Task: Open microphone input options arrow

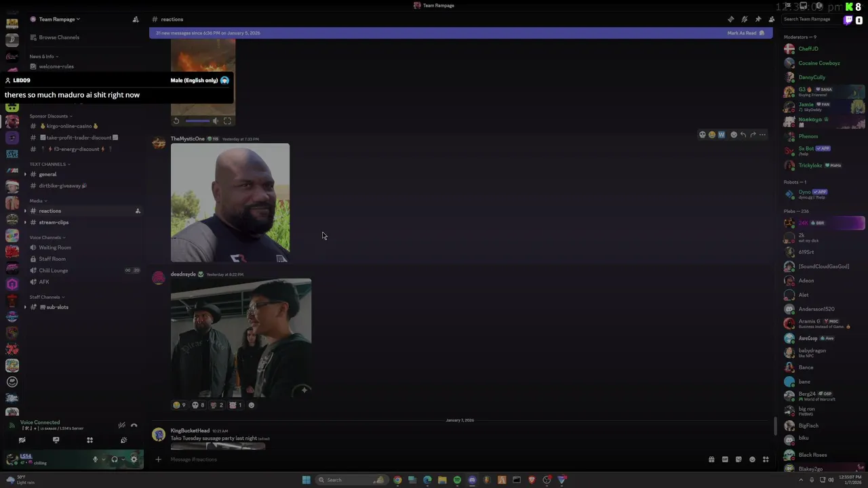Action: (103, 460)
